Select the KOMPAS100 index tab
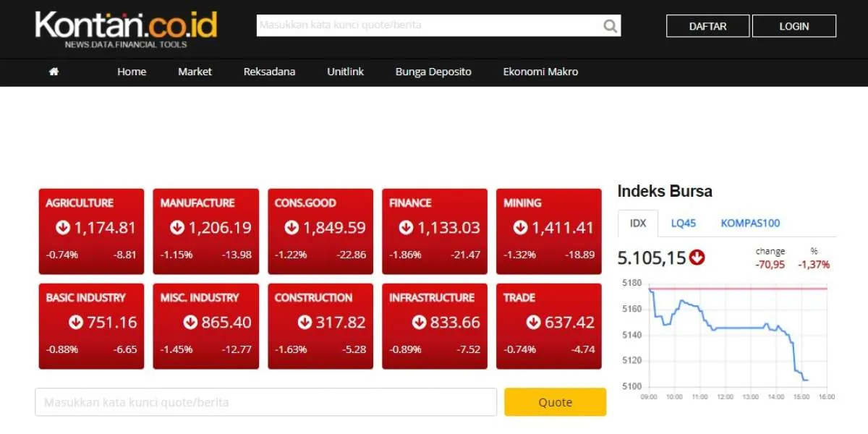The width and height of the screenshot is (868, 434). point(750,224)
